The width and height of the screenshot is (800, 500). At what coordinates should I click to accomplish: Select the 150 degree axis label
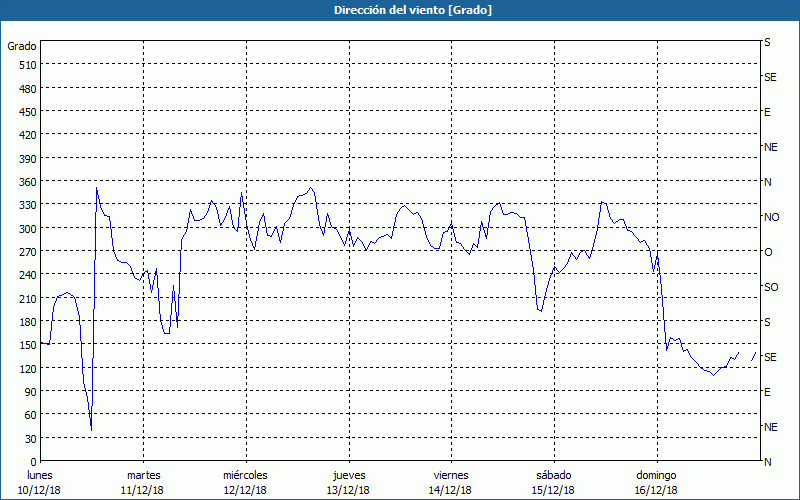point(28,345)
